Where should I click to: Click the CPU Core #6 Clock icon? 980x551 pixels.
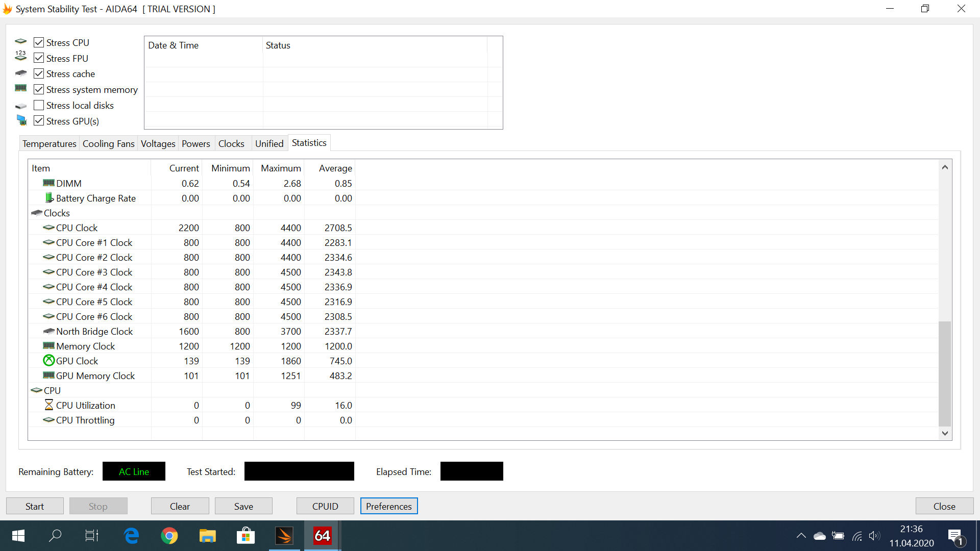(48, 316)
